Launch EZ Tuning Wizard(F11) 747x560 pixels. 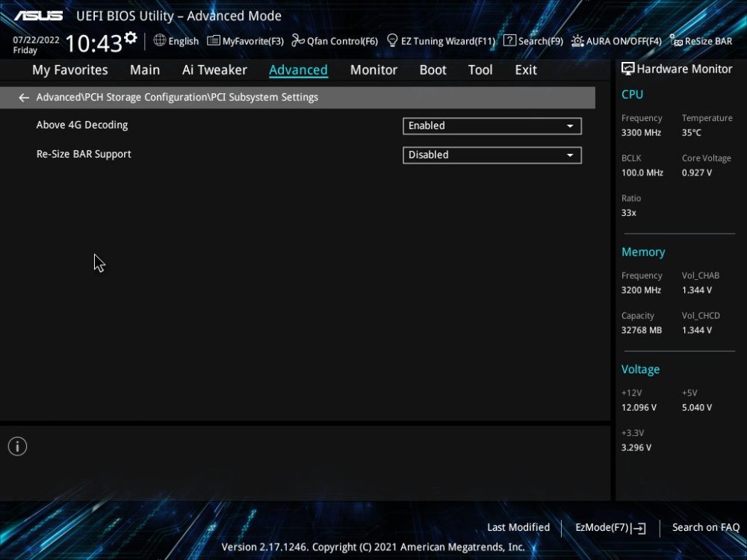(441, 41)
